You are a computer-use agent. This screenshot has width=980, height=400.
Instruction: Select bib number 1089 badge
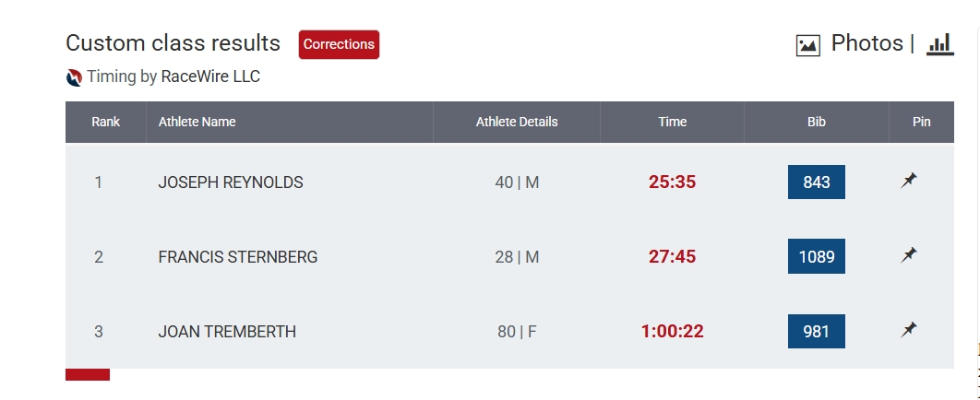pyautogui.click(x=816, y=256)
